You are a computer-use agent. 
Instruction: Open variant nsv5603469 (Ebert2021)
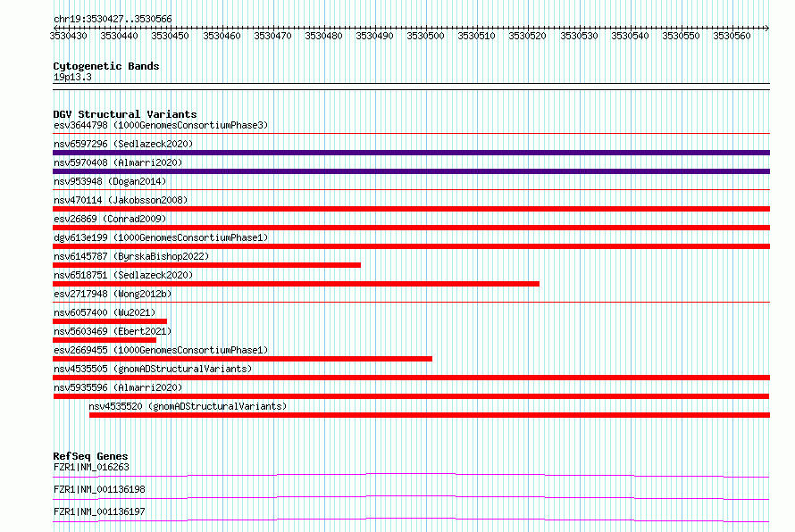[x=113, y=331]
